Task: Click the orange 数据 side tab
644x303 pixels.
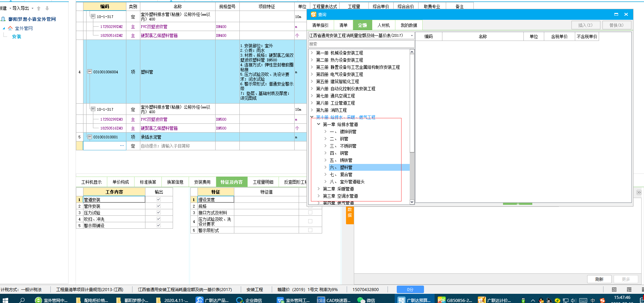Action: (x=350, y=215)
